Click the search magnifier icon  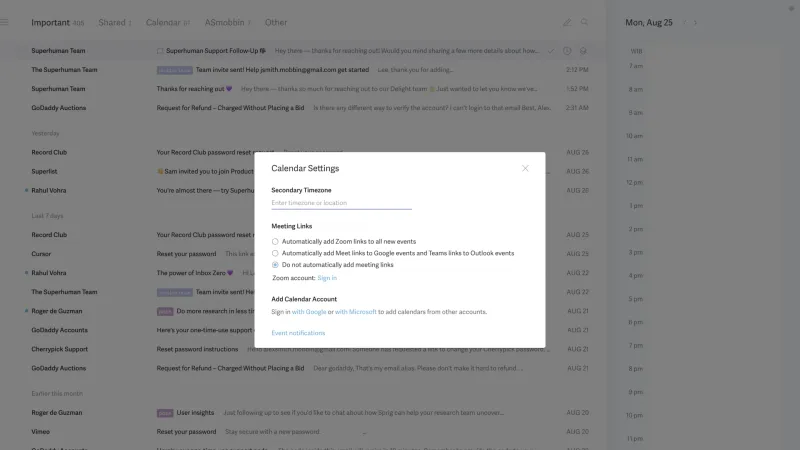[584, 22]
